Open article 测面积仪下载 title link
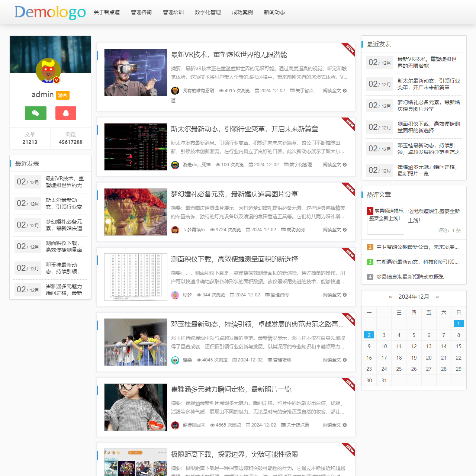 pos(235,259)
